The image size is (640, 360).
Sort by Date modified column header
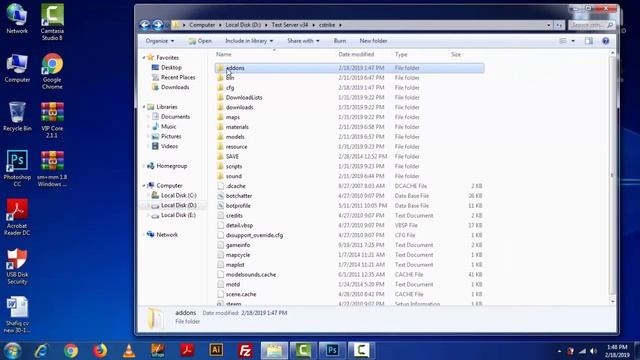[356, 54]
